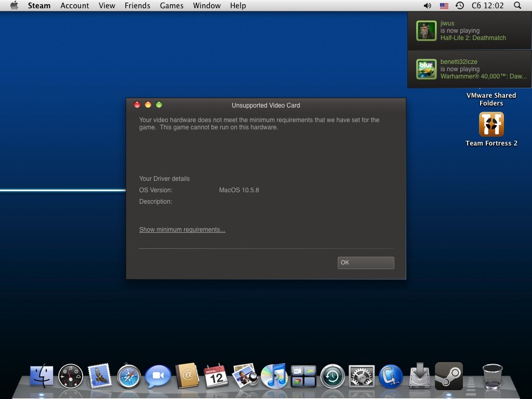532x399 pixels.
Task: Open Finder from the dock
Action: (x=42, y=376)
